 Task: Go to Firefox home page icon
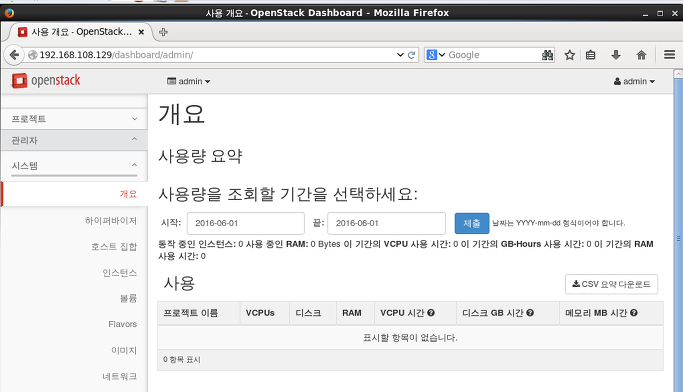(x=641, y=55)
